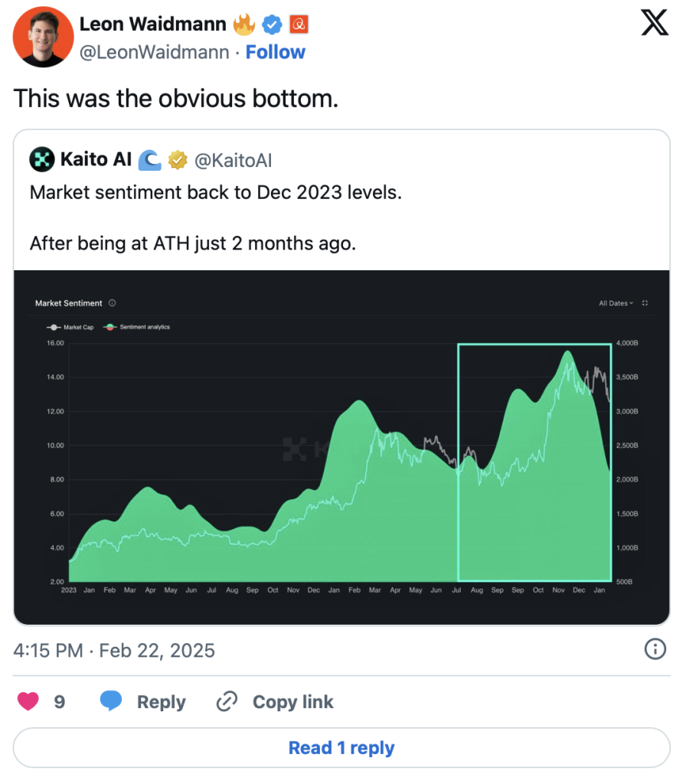Image resolution: width=686 pixels, height=784 pixels.
Task: Click the heart like icon
Action: (28, 701)
